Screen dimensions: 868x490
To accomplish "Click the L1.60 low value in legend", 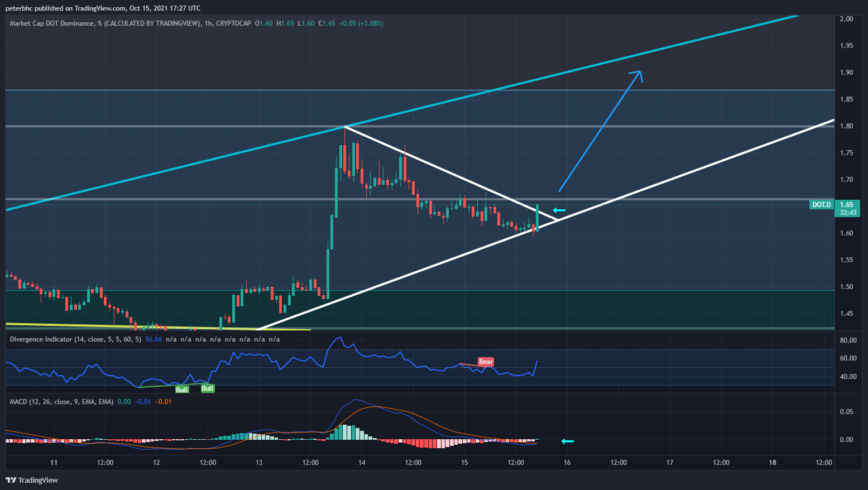I will [306, 23].
